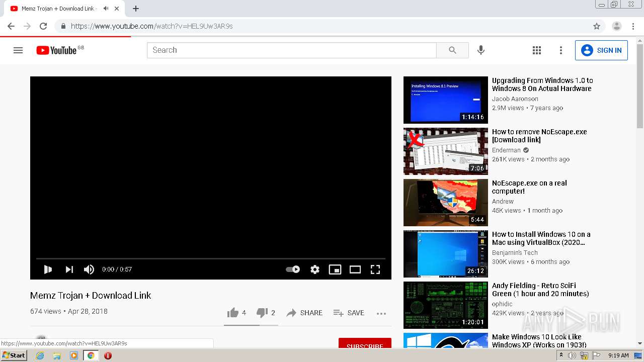Open a new browser tab
This screenshot has width=644, height=362.
[136, 9]
